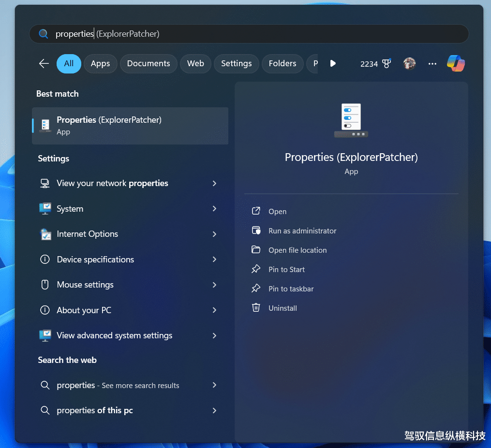This screenshot has width=491, height=448.
Task: Switch to the Web filter tab
Action: tap(195, 64)
